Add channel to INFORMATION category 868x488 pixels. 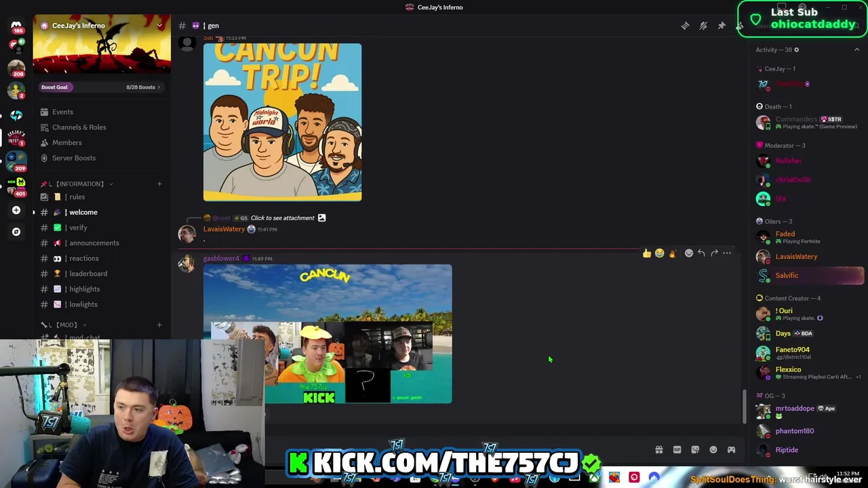pos(159,184)
